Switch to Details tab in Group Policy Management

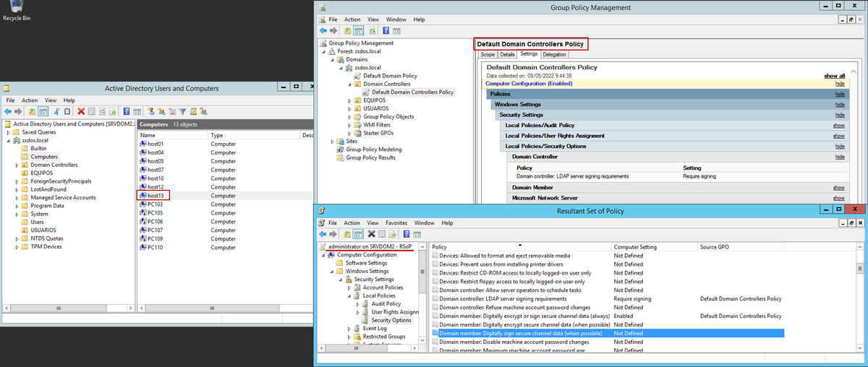click(x=507, y=54)
